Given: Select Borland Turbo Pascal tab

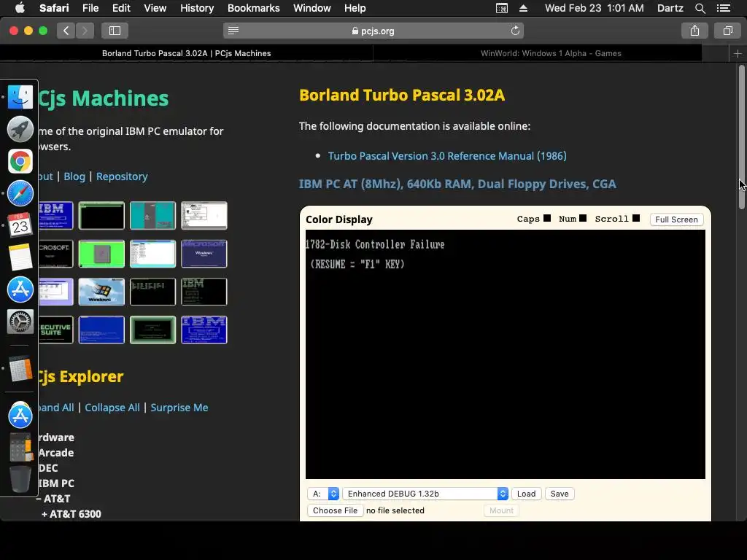Looking at the screenshot, I should click(186, 53).
